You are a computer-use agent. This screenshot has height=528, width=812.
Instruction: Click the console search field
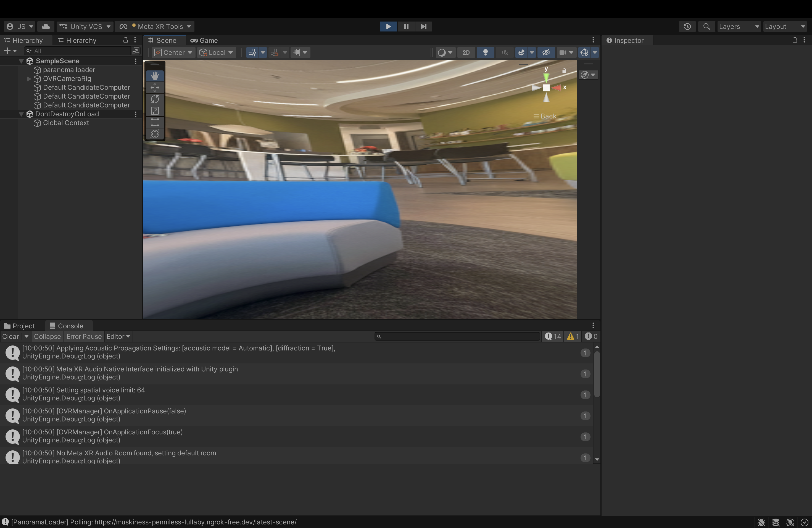click(x=457, y=337)
